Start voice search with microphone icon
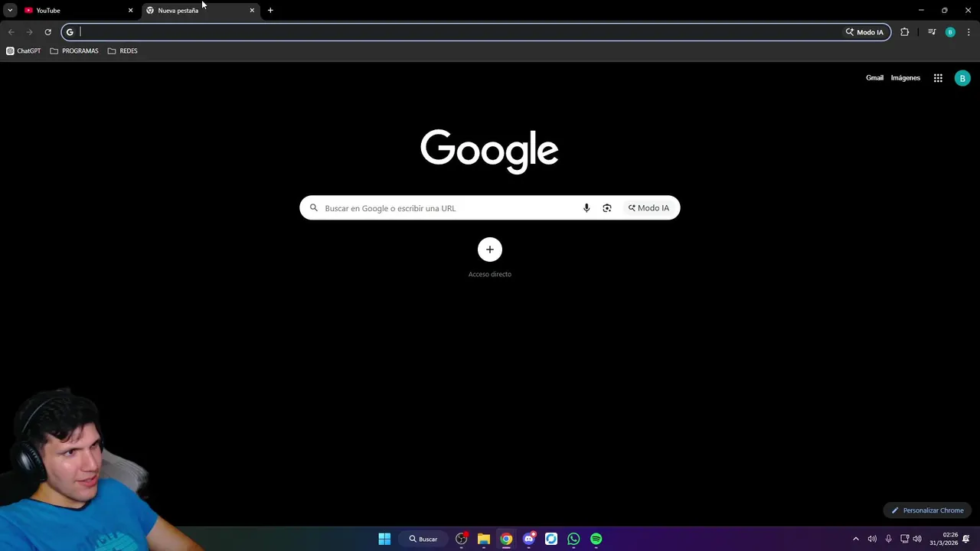Screen dimensions: 980x551 click(586, 208)
